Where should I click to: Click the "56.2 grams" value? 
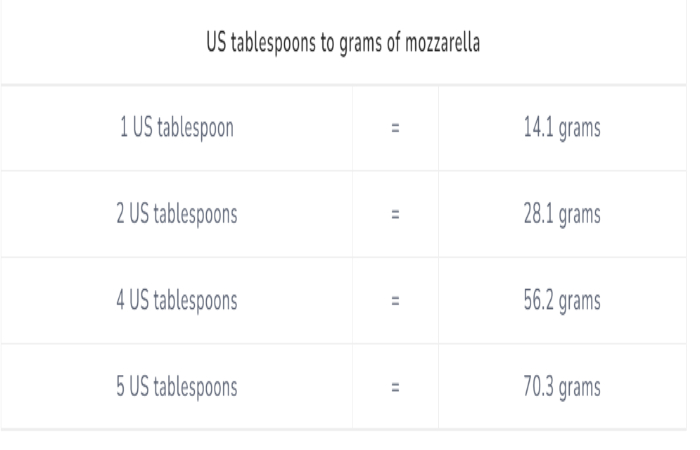click(x=562, y=300)
